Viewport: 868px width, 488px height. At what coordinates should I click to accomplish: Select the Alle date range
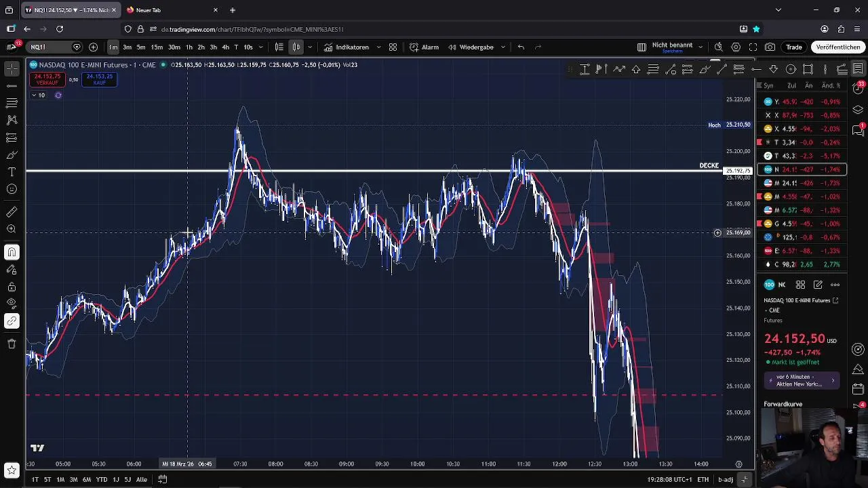[x=141, y=479]
